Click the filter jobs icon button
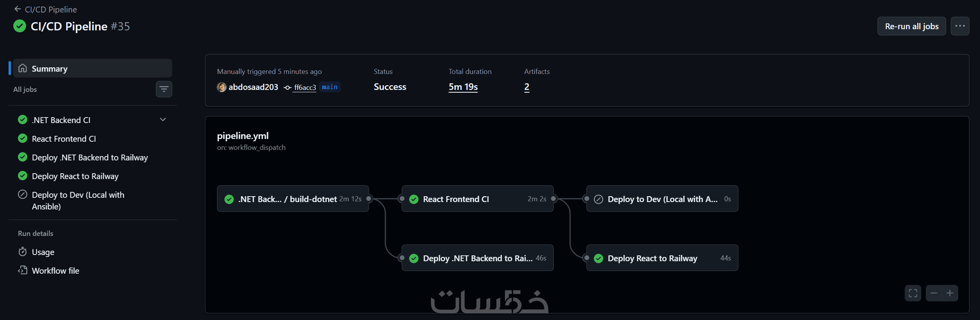The height and width of the screenshot is (320, 980). pos(164,89)
